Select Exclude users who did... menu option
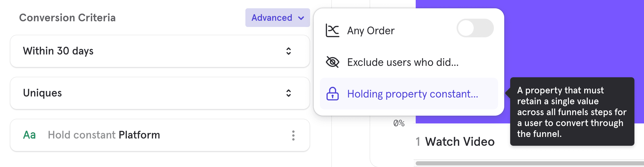The height and width of the screenshot is (167, 644). click(x=403, y=62)
